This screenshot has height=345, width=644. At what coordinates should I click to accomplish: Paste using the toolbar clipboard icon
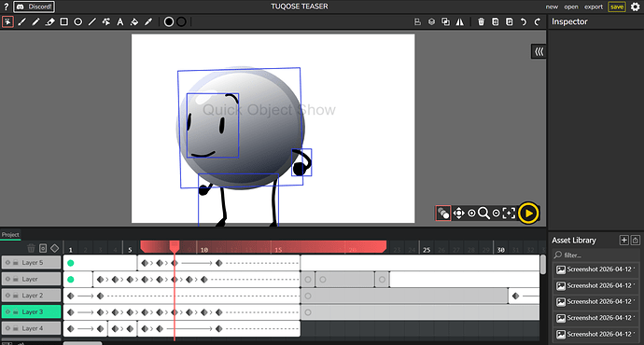[x=510, y=21]
